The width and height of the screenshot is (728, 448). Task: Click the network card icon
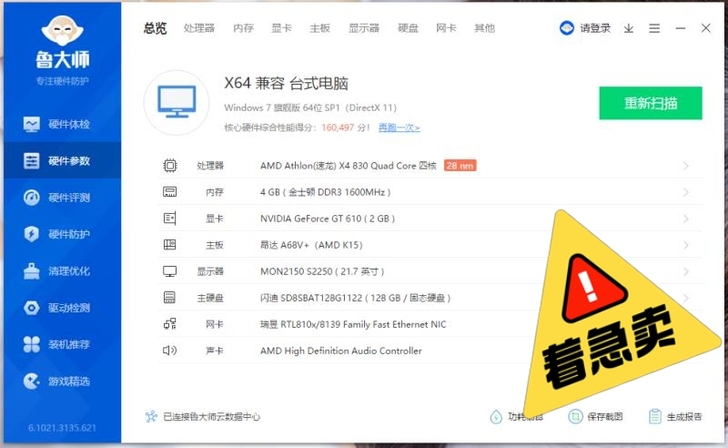coord(170,324)
